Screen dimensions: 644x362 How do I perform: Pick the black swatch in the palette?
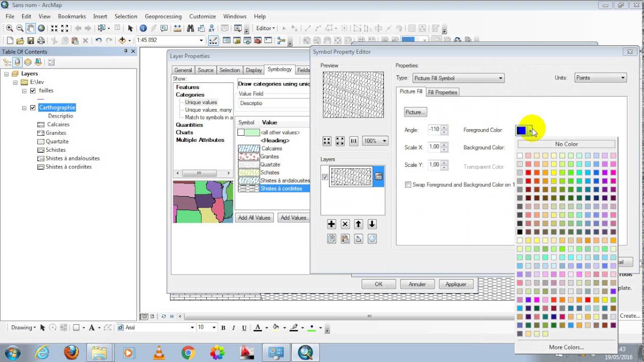point(520,232)
